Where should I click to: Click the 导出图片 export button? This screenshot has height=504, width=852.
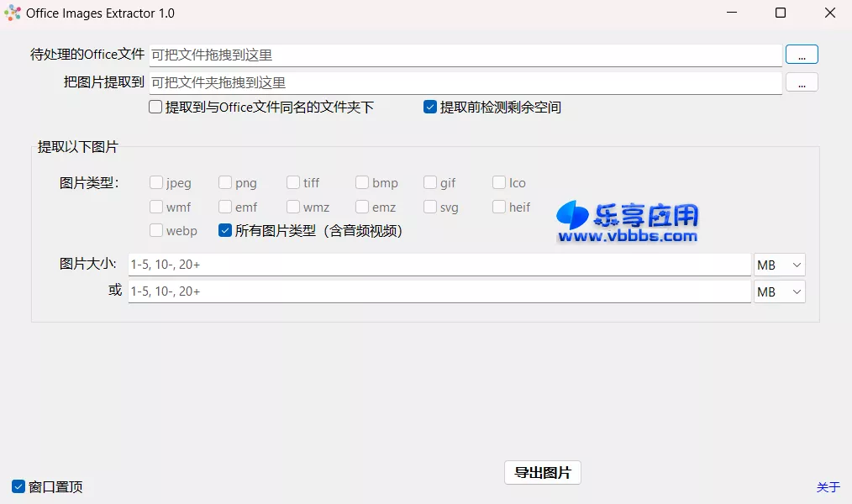pos(542,472)
